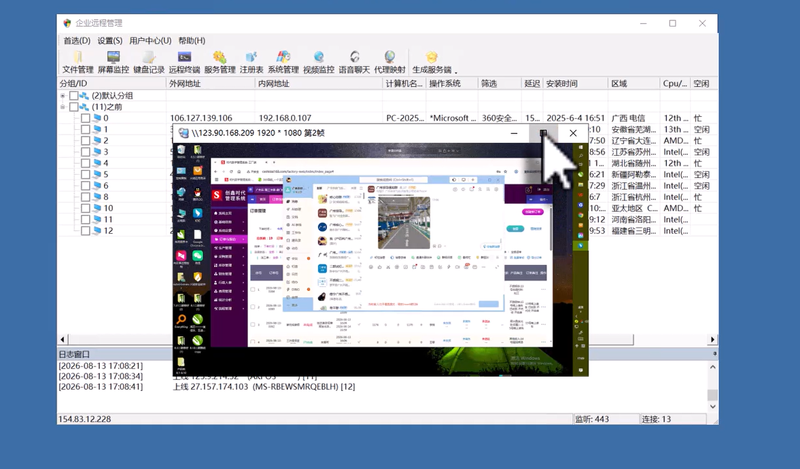Viewport: 800px width, 469px height.
Task: Start the 远程终端 remote terminal
Action: pyautogui.click(x=184, y=62)
